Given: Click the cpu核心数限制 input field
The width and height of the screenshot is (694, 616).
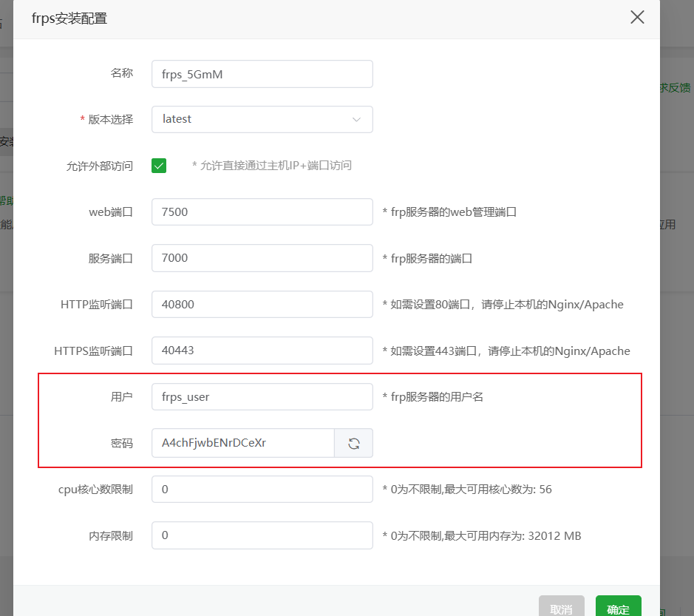Looking at the screenshot, I should point(262,490).
